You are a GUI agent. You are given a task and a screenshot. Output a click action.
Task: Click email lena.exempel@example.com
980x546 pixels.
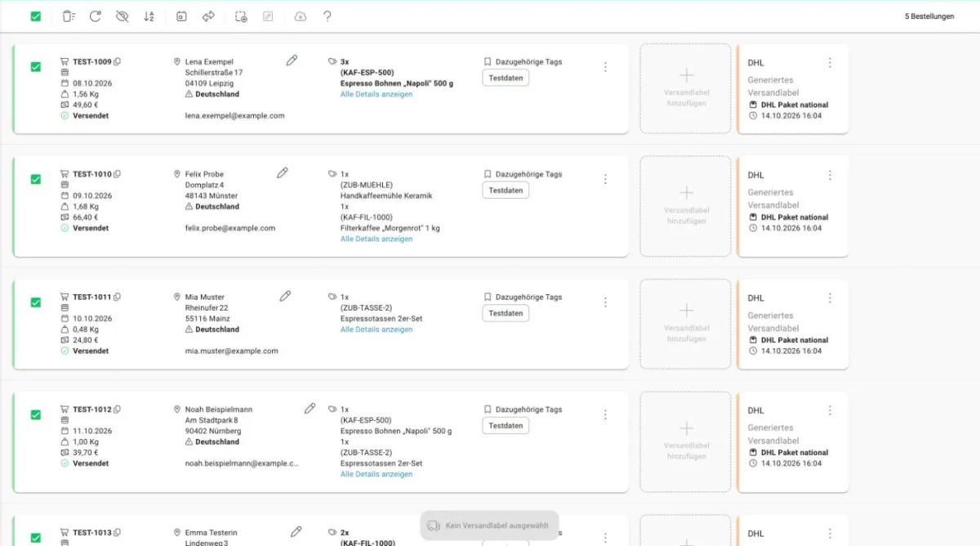(235, 116)
